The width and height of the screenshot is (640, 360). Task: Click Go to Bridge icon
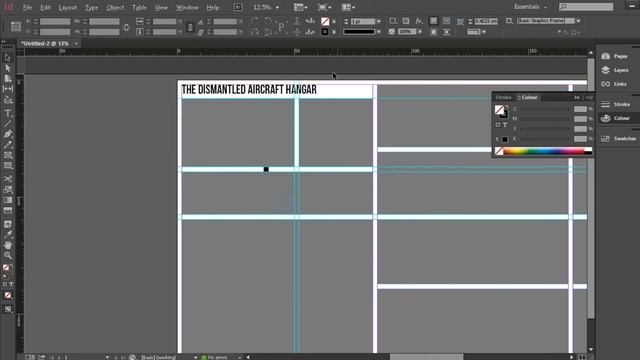pos(238,7)
